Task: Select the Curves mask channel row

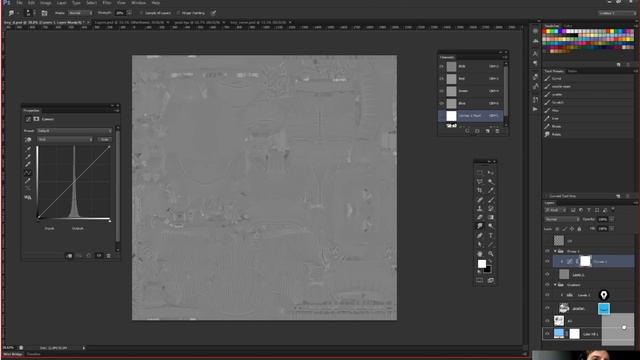Action: click(x=471, y=116)
